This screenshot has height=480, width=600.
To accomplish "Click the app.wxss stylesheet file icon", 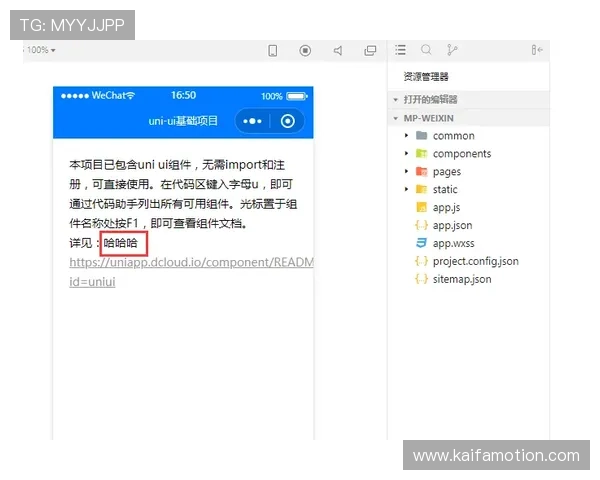I will (x=421, y=243).
